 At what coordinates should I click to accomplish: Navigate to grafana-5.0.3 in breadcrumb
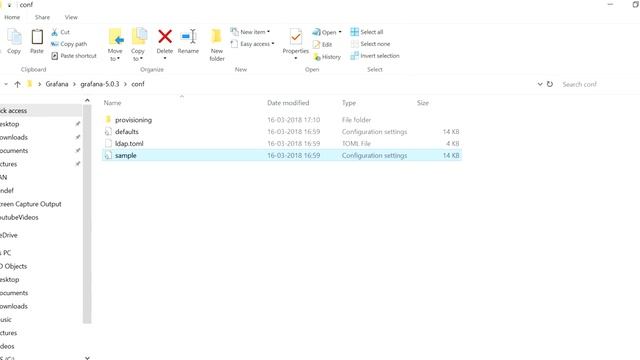pyautogui.click(x=100, y=84)
